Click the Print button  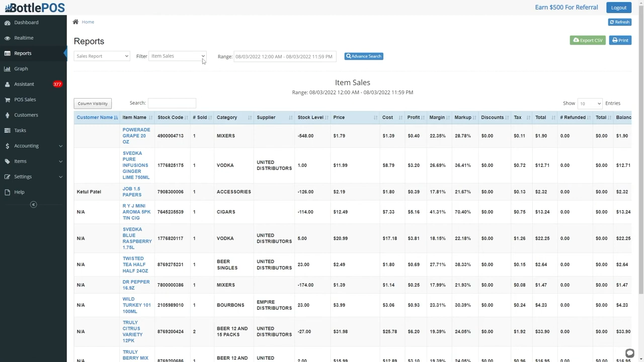pyautogui.click(x=620, y=40)
